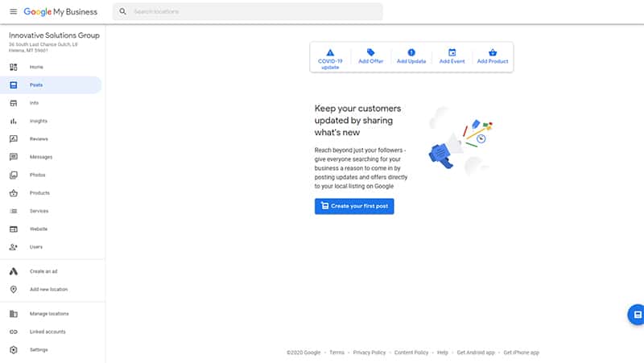Open the Content Policy footer link
644x363 pixels.
coord(411,353)
